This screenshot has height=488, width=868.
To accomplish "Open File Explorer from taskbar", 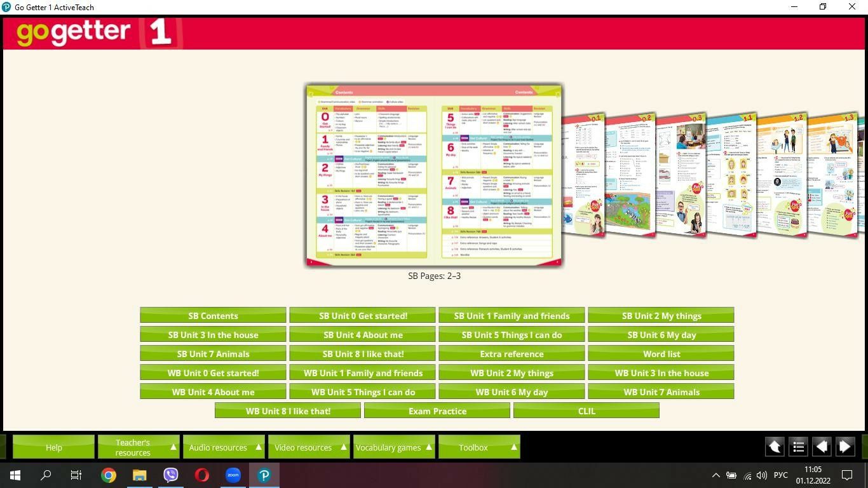I will point(139,475).
